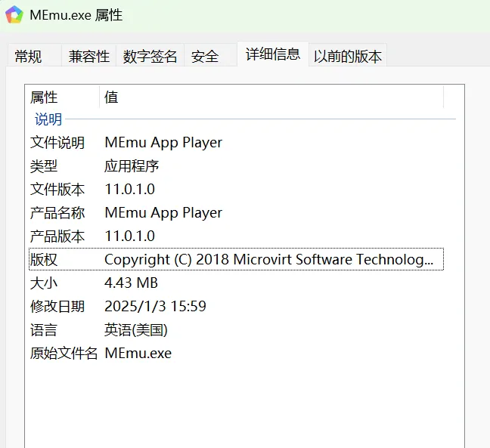This screenshot has height=448, width=490.
Task: Click the 4.43 MB size value
Action: 131,283
